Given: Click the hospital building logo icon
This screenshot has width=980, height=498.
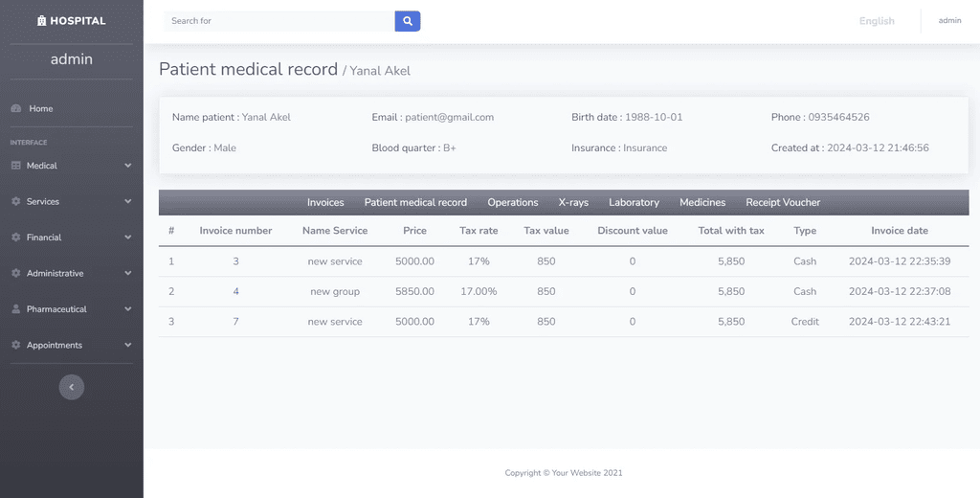Looking at the screenshot, I should click(x=42, y=21).
